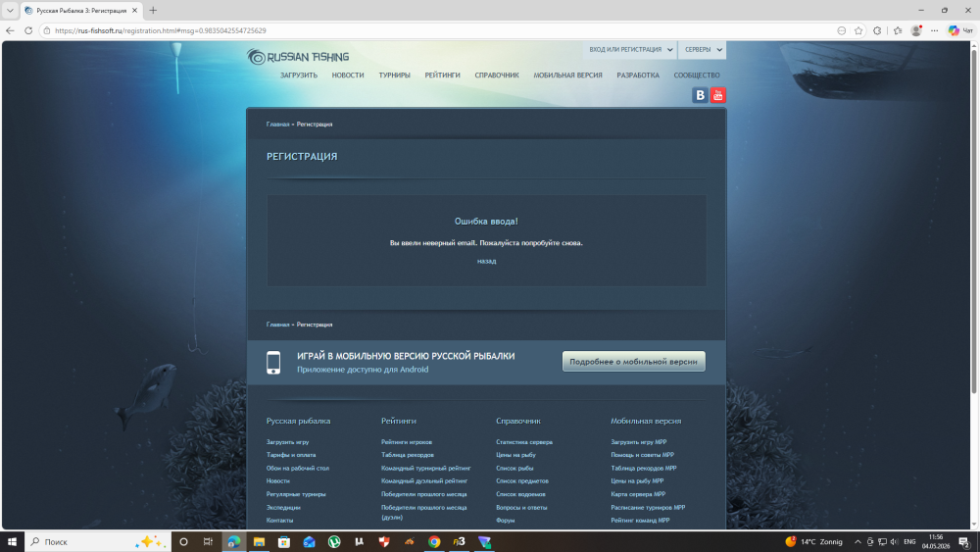
Task: Open СПРАВОЧНИК menu item
Action: pos(497,75)
